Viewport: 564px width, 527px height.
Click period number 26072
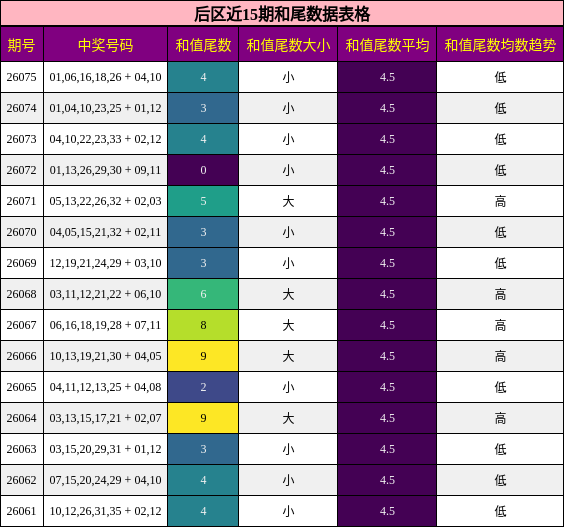(22, 170)
